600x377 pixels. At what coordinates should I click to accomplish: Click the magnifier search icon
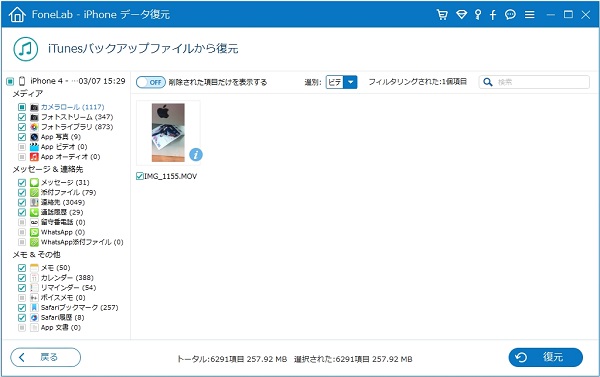tap(488, 82)
